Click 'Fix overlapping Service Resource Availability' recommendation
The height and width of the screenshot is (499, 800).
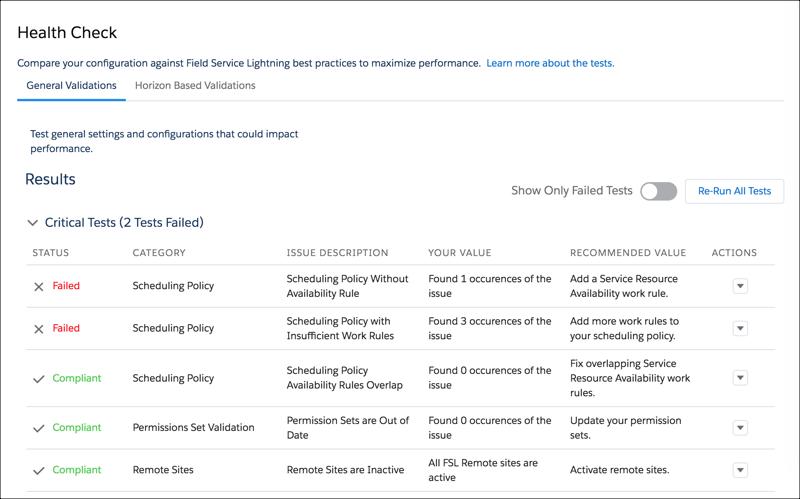point(630,378)
